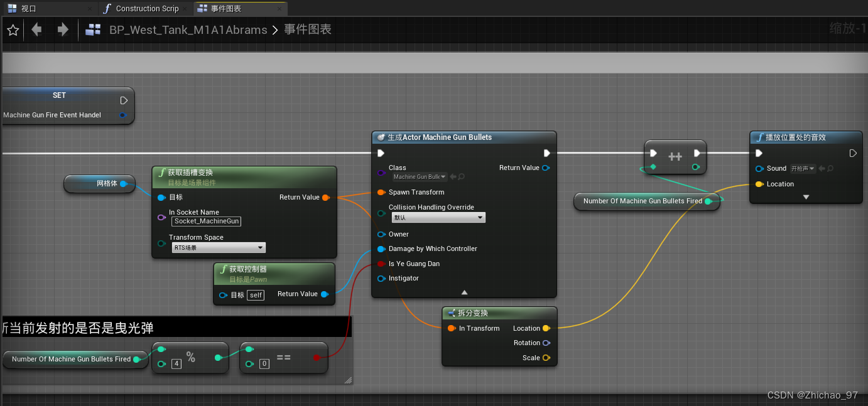Open the 默认 collision handling dropdown
Viewport: 868px width, 406px height.
pyautogui.click(x=438, y=218)
